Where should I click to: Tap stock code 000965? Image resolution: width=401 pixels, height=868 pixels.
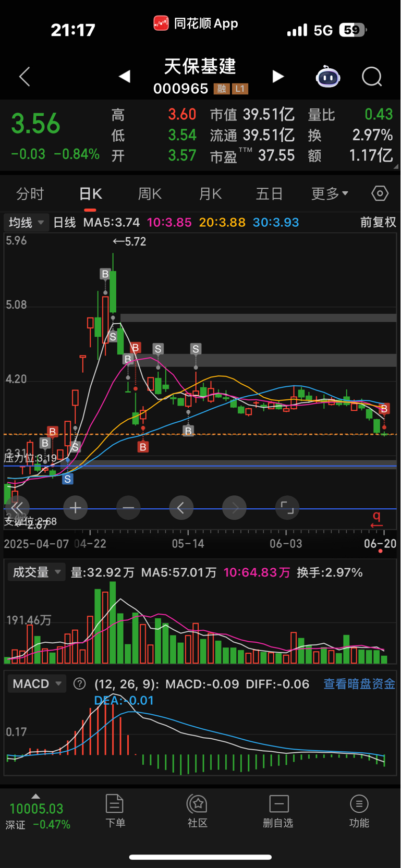pos(181,89)
